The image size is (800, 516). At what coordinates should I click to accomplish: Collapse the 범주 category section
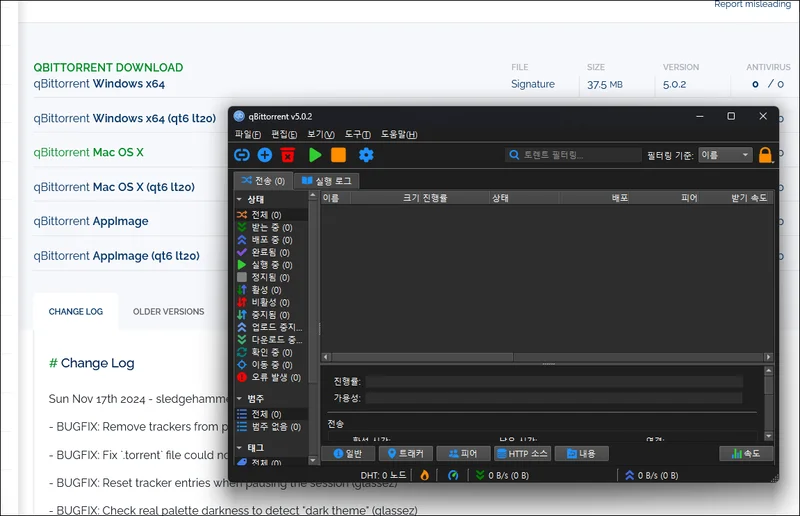(x=239, y=398)
